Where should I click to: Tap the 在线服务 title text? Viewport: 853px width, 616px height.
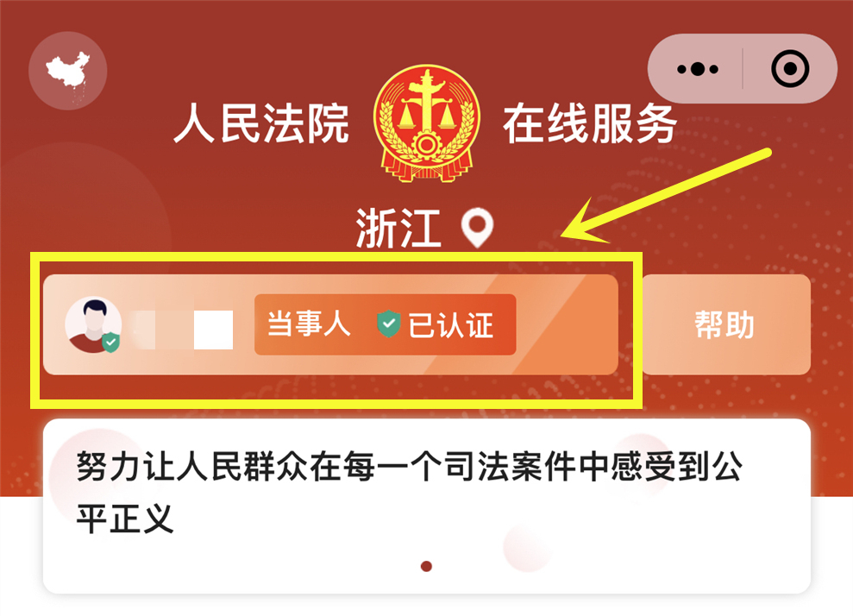click(x=590, y=124)
